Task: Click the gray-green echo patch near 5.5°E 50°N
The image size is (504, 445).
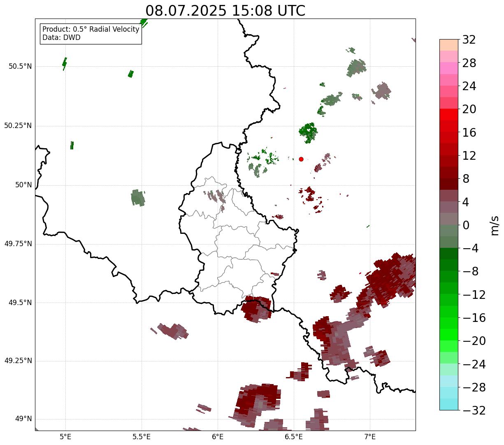Action: point(138,198)
